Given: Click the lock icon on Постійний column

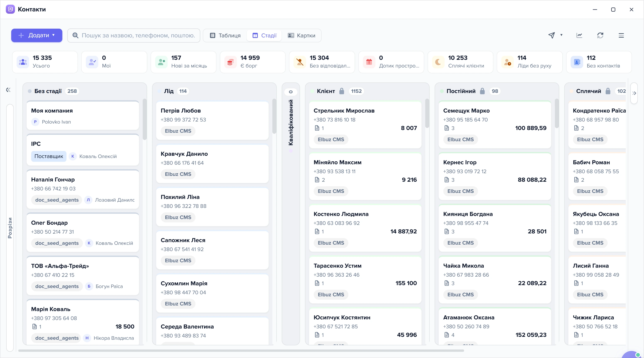Looking at the screenshot, I should click(483, 91).
